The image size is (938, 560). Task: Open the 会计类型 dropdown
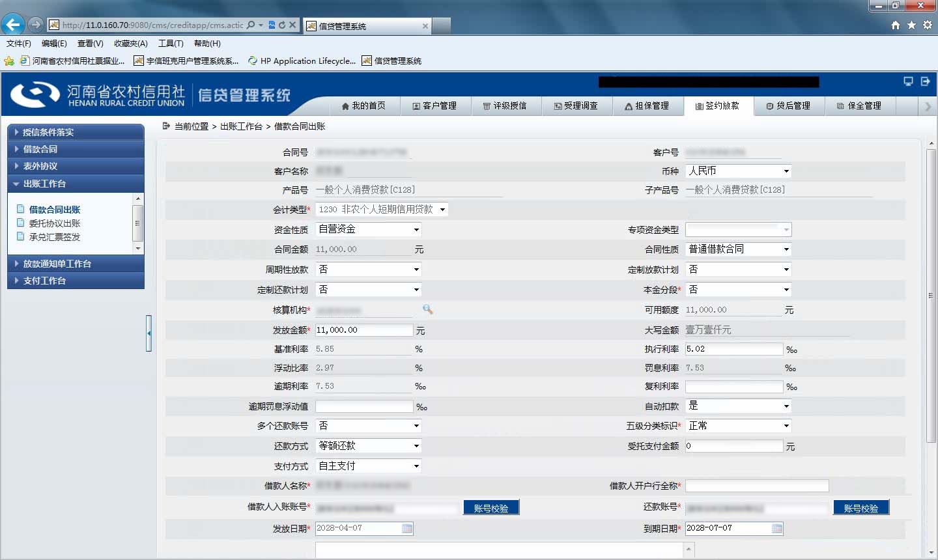point(382,210)
